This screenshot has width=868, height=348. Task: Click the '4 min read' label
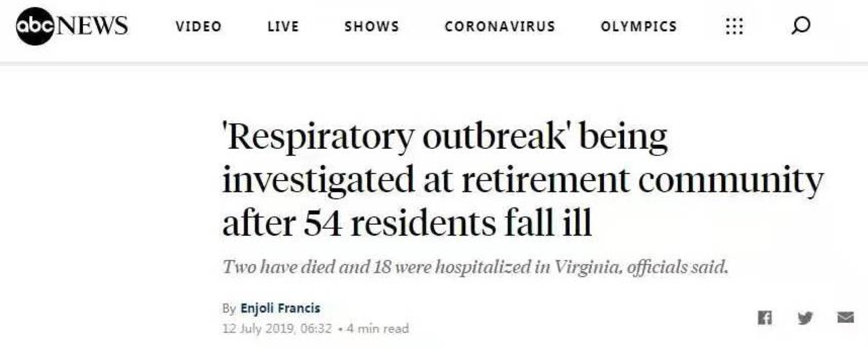tap(378, 329)
